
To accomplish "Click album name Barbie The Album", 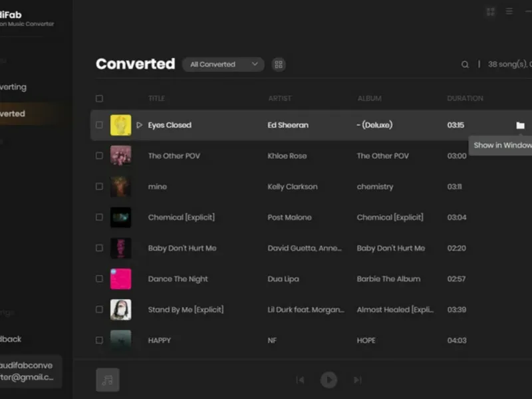I will (x=388, y=279).
